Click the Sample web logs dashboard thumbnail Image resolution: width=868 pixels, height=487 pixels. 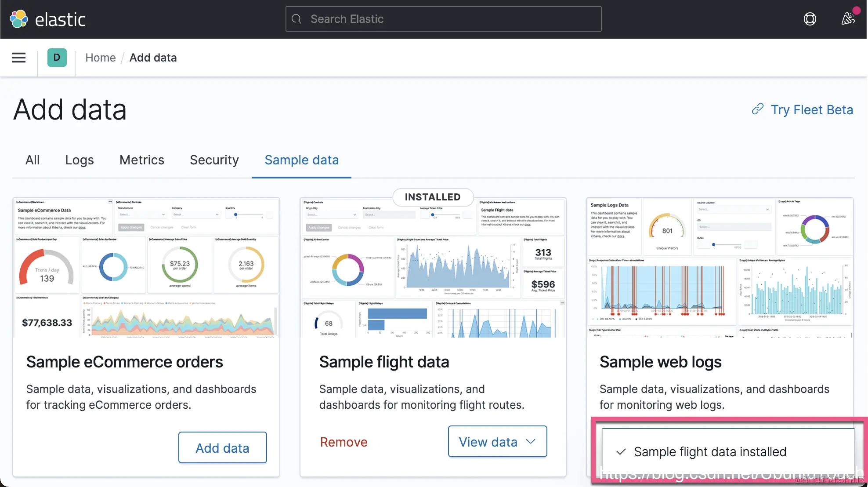click(720, 268)
